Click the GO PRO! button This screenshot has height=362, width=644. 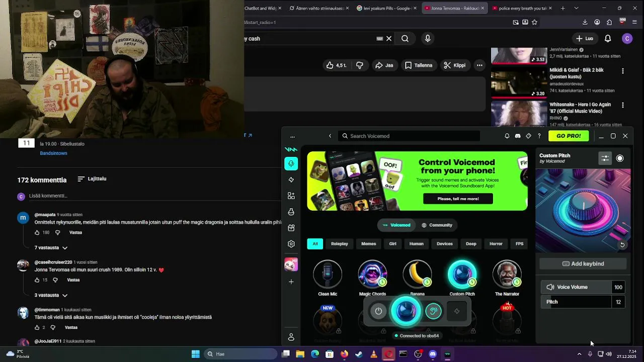coord(569,136)
